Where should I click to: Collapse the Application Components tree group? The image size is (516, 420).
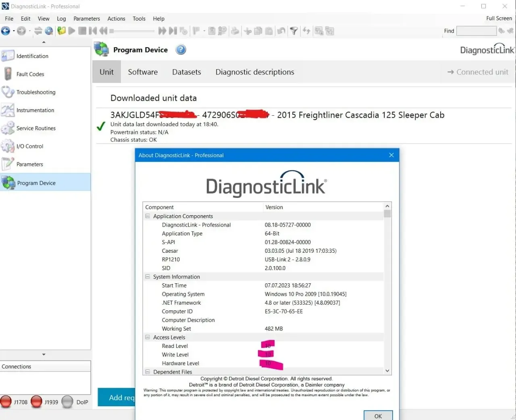tap(148, 216)
